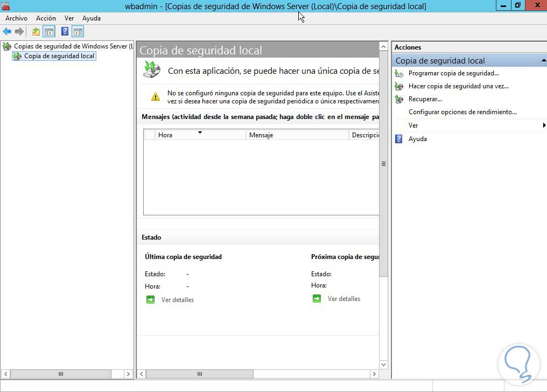
Task: Expand the Ver submenu arrow in Acciones
Action: 544,125
